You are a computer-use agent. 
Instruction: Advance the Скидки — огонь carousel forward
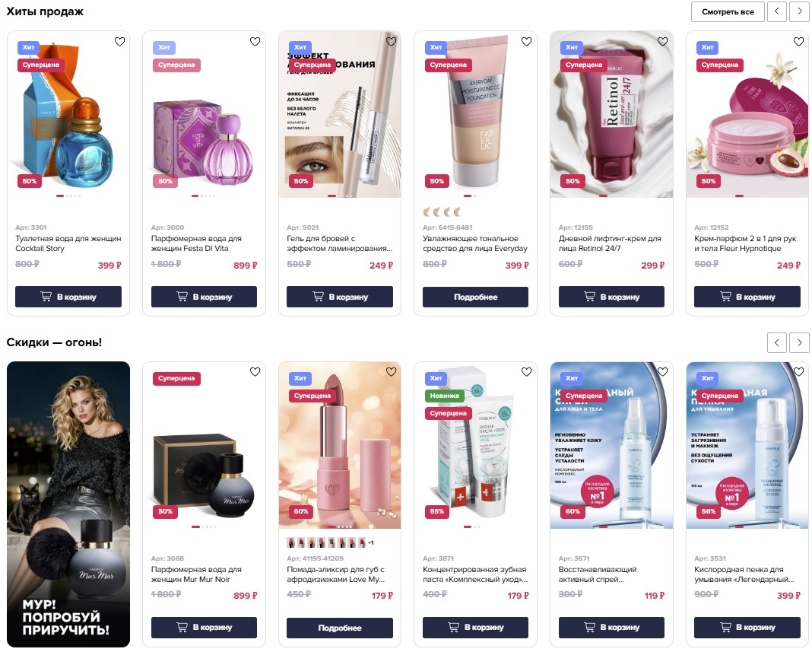pos(799,342)
